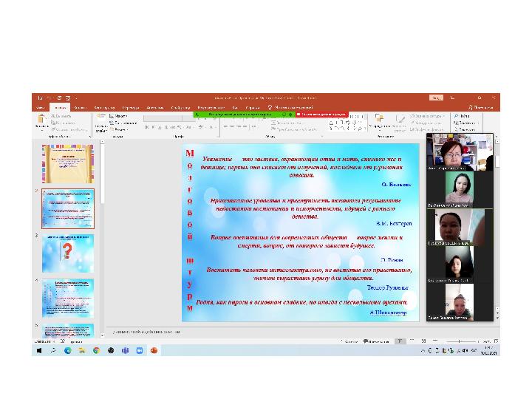Open Customize Quick Access Toolbar arrow
The image size is (532, 399).
point(76,98)
